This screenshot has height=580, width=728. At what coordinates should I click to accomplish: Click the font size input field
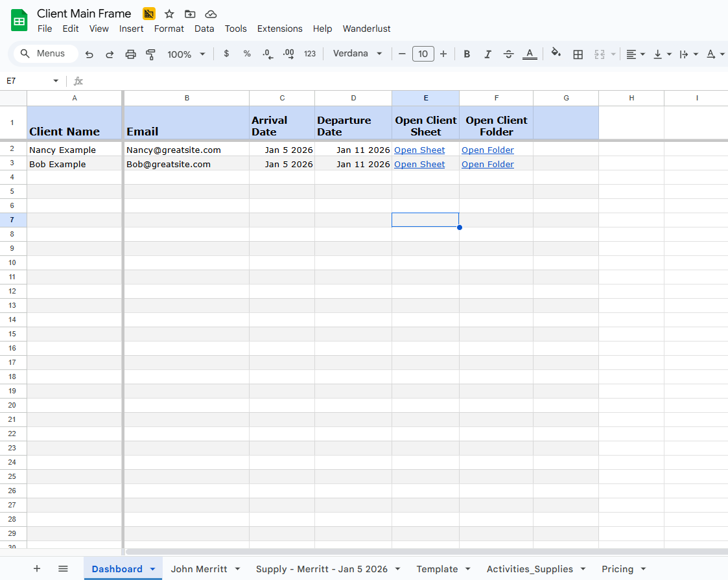(423, 54)
